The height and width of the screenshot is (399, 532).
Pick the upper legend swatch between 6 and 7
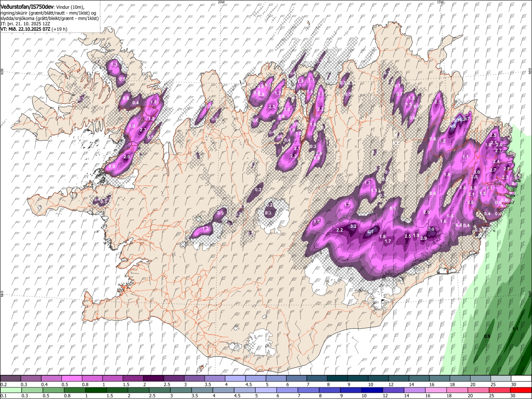296,379
